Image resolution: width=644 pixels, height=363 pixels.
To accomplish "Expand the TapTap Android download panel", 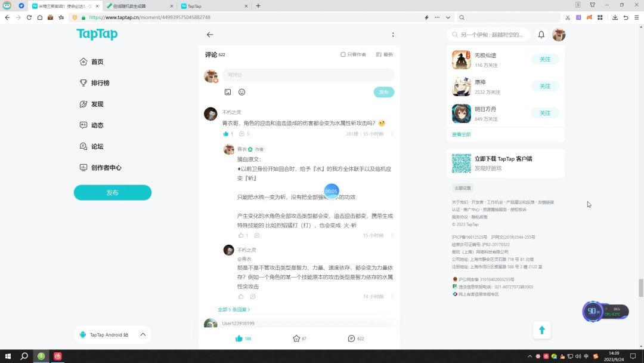I will pos(143,335).
